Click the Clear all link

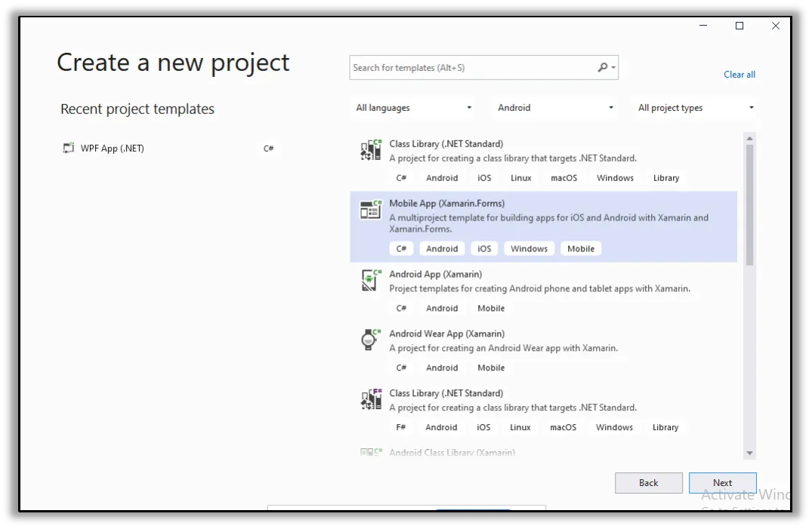coord(739,75)
